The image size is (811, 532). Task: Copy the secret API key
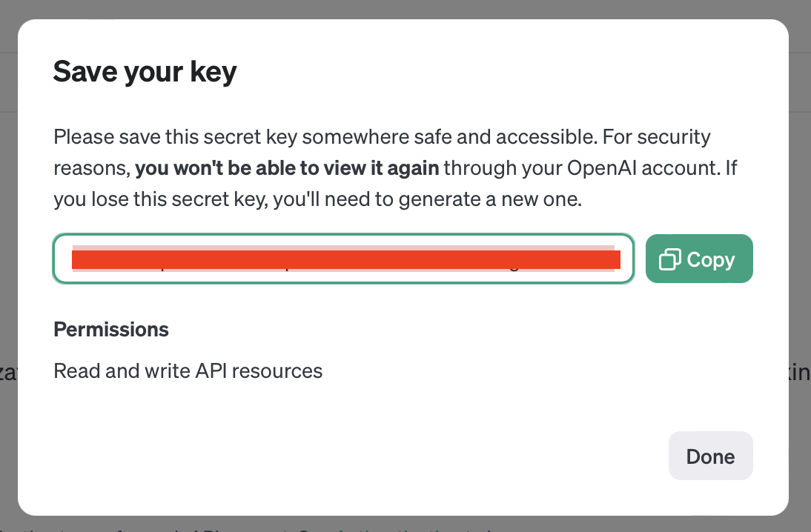coord(698,259)
